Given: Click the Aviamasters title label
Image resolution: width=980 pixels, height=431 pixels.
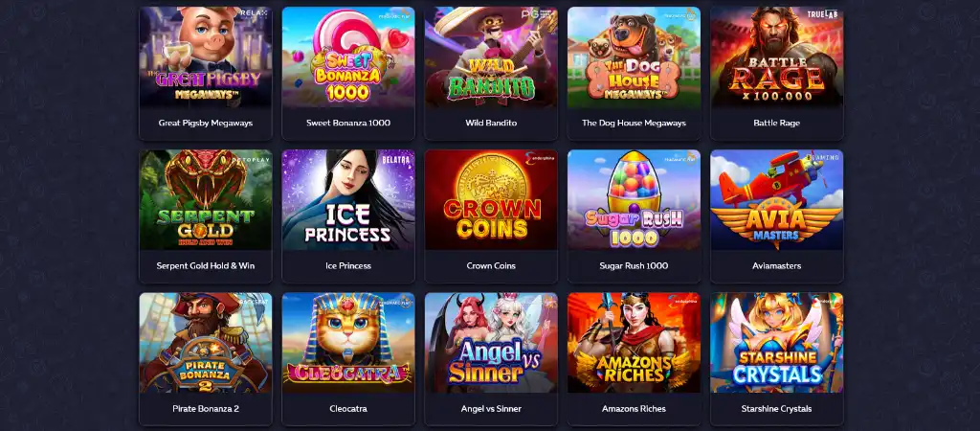Looking at the screenshot, I should [777, 266].
